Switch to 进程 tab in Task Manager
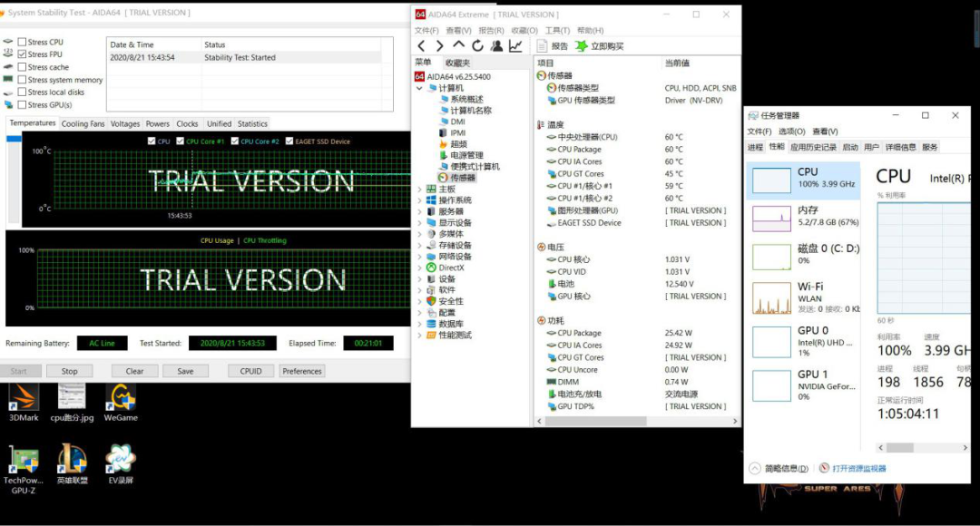 click(x=755, y=148)
